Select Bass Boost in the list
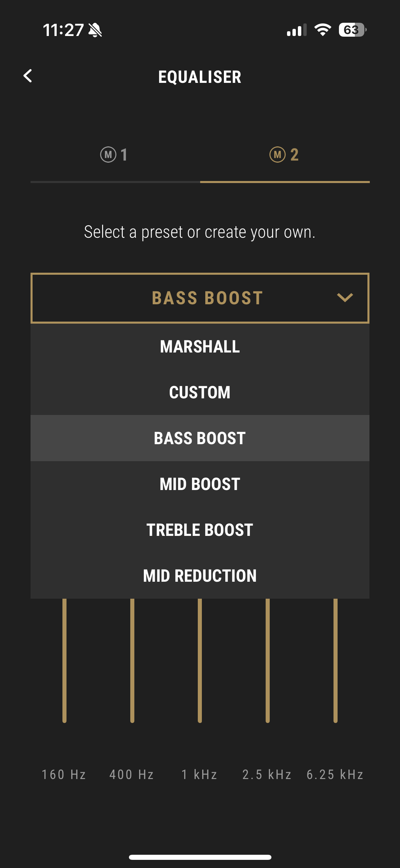 (200, 438)
